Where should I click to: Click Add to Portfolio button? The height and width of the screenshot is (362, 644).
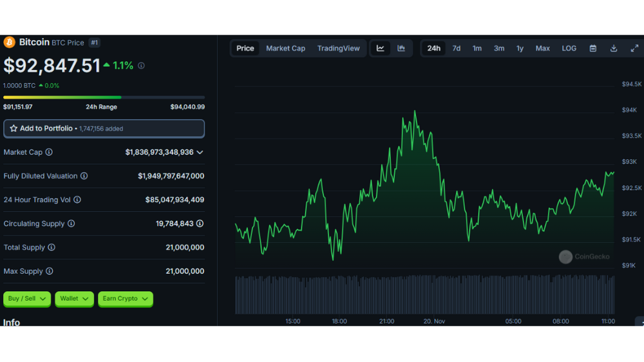point(104,129)
